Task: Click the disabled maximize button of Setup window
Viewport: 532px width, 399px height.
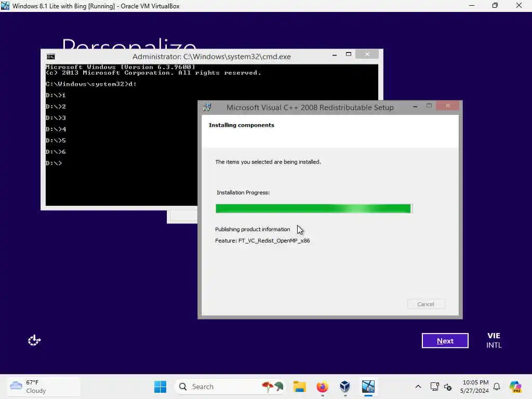Action: (x=429, y=106)
